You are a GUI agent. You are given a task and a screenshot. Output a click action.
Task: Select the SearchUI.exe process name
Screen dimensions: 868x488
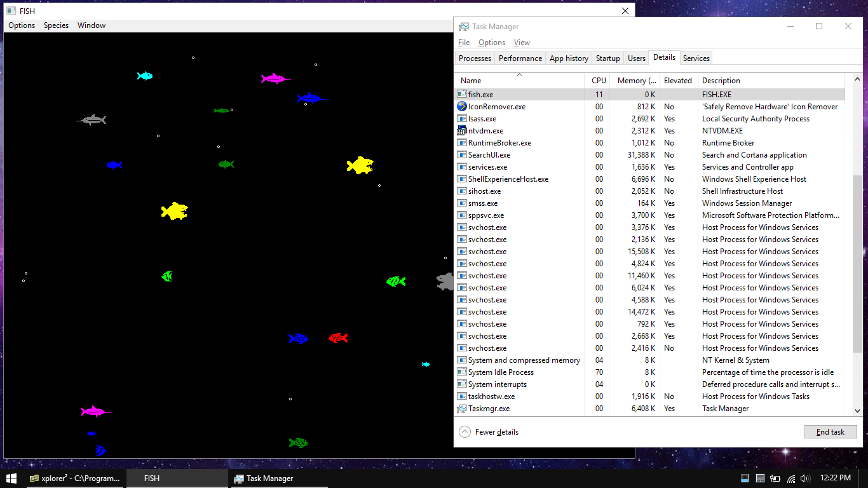[x=489, y=154]
